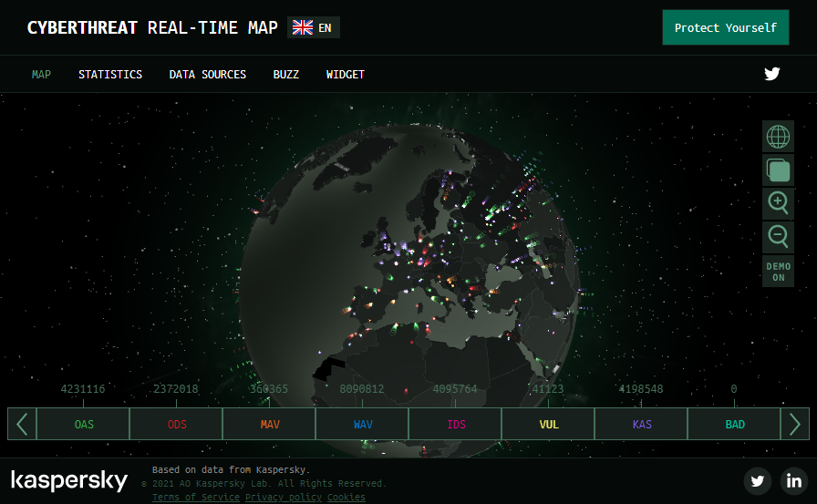This screenshot has width=817, height=504.
Task: Click the OAS count 4231116
Action: click(x=83, y=389)
